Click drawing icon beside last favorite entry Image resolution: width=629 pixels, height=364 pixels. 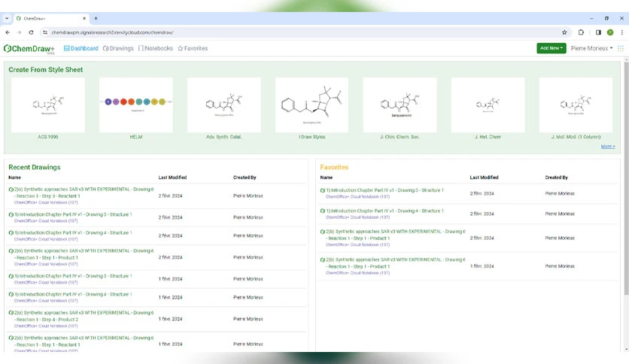click(x=323, y=259)
